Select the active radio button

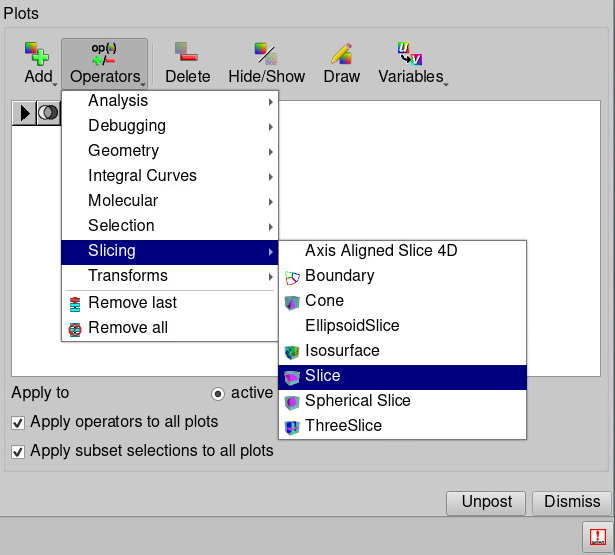pos(218,393)
